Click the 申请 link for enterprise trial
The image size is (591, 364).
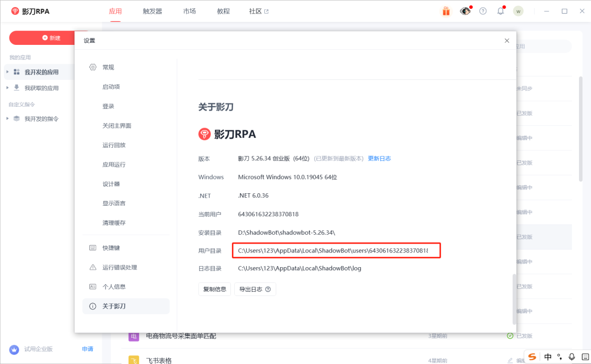[88, 349]
